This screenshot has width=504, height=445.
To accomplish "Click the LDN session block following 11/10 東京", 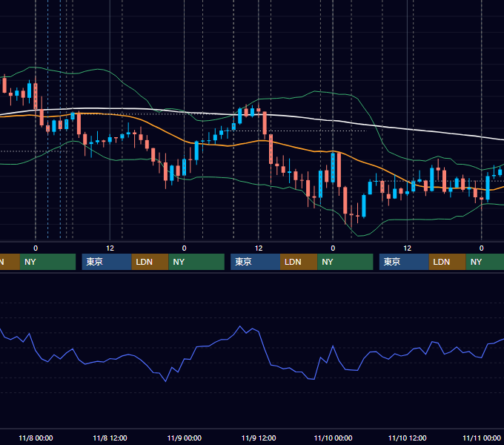I will click(448, 262).
